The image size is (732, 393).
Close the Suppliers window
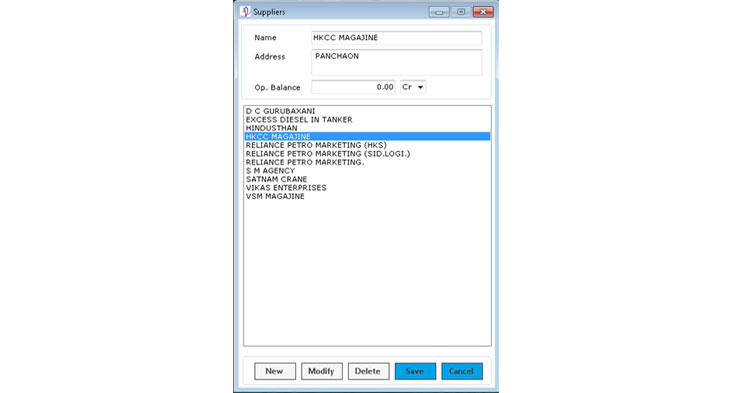click(x=483, y=12)
